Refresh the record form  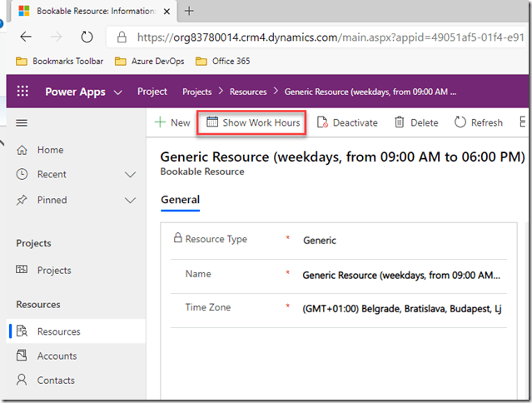[479, 122]
